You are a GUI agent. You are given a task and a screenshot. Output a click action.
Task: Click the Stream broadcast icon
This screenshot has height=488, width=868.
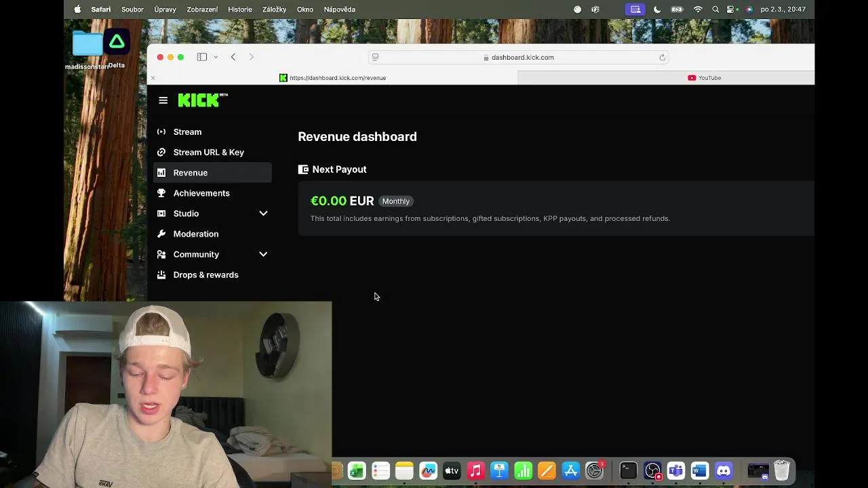click(x=161, y=132)
